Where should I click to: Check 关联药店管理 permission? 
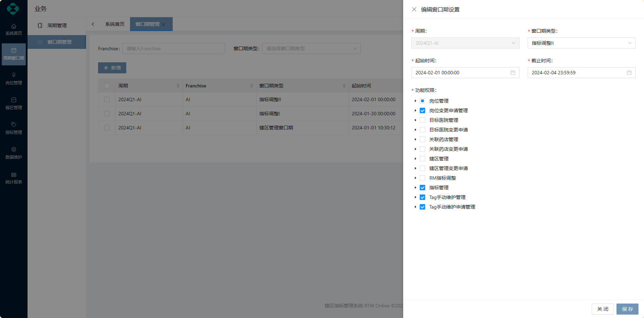pyautogui.click(x=422, y=139)
